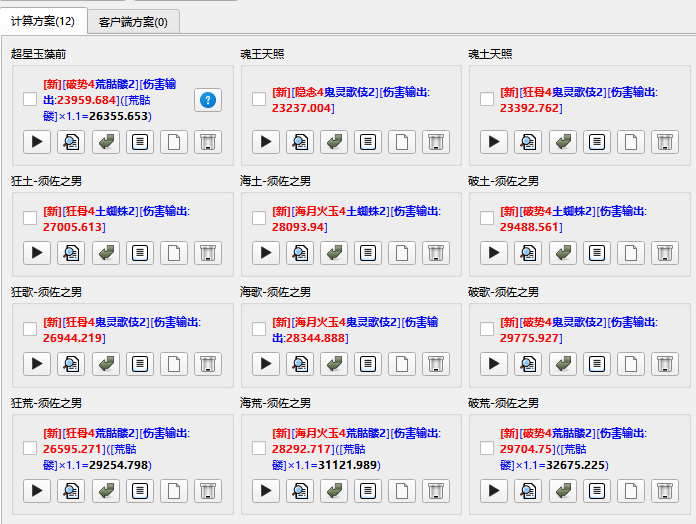Image resolution: width=696 pixels, height=524 pixels.
Task: Switch to the 计算方案(12) tab
Action: (43, 21)
